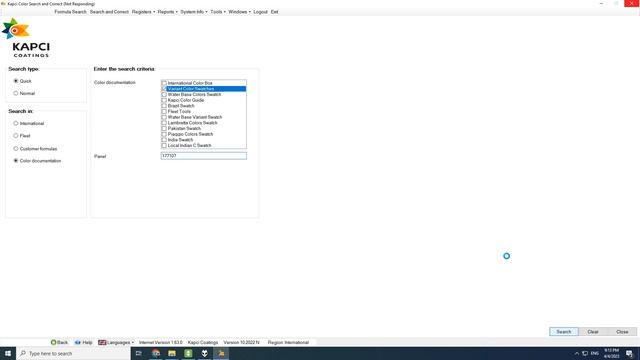Open File Explorer from the taskbar
The width and height of the screenshot is (640, 360).
click(x=172, y=353)
